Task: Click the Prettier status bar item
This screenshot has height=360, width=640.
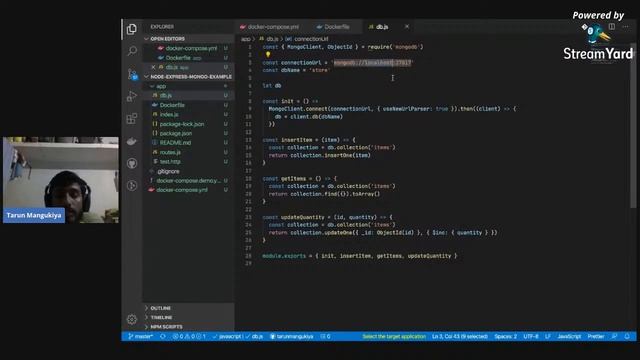Action: pos(596,336)
